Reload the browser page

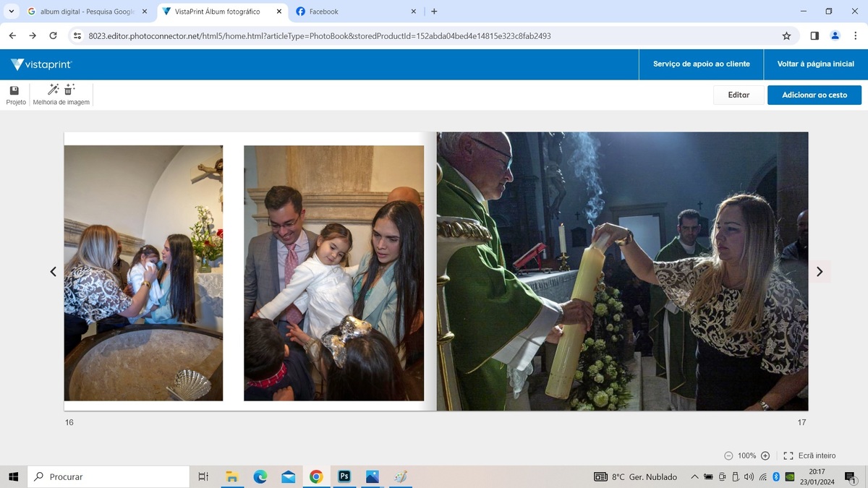click(53, 35)
